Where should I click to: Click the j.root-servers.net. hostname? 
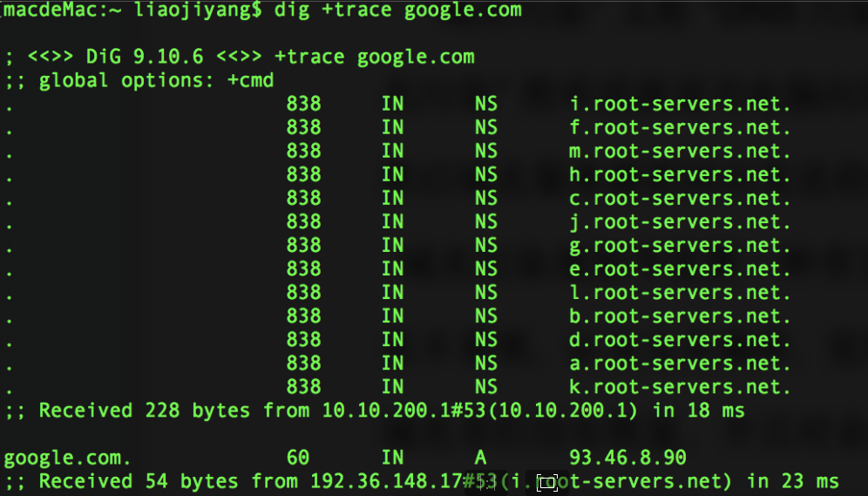click(680, 222)
